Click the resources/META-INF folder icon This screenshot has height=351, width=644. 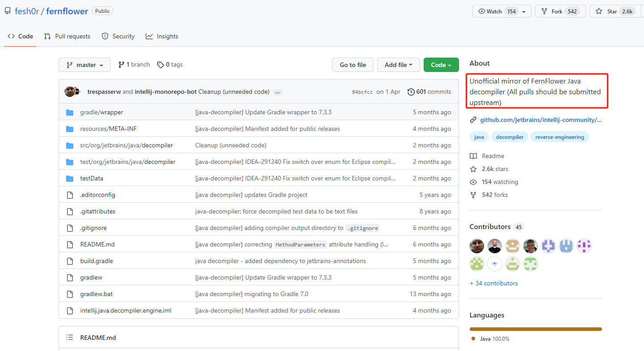point(70,129)
